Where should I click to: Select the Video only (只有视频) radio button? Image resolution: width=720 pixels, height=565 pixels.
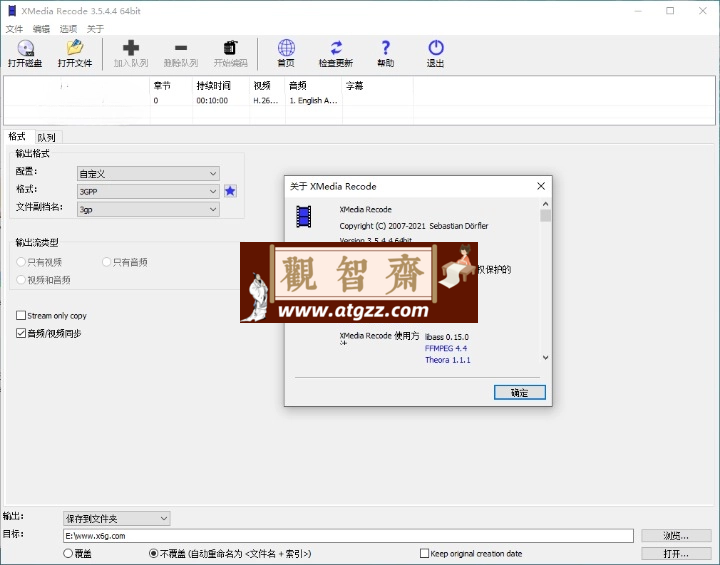pos(21,262)
